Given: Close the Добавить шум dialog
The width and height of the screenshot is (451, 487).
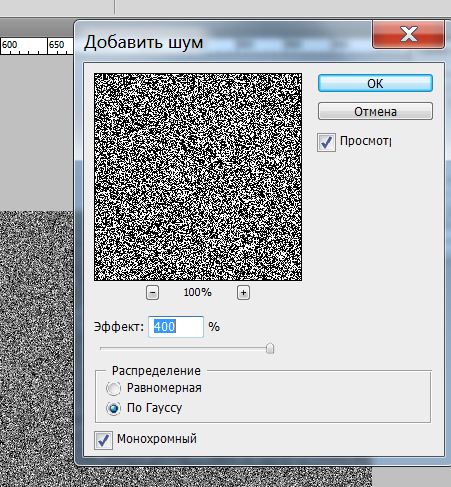Looking at the screenshot, I should 409,34.
